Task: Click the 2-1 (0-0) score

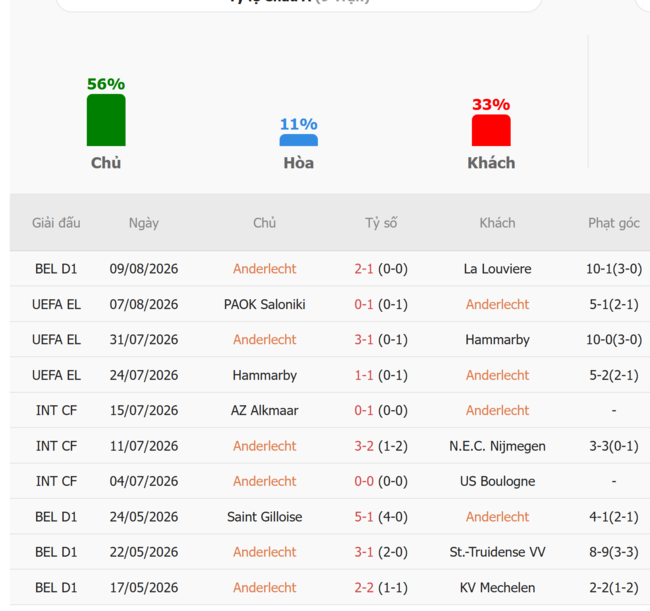Action: [381, 269]
